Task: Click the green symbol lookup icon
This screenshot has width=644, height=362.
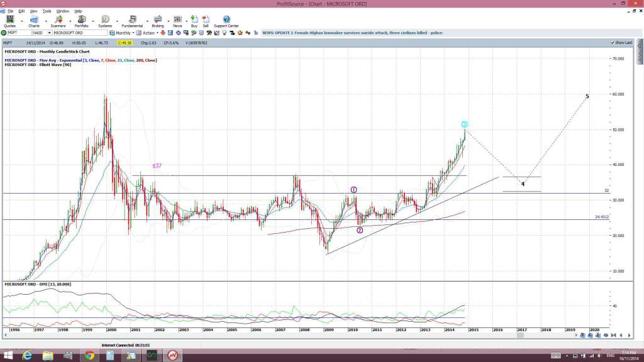Action: [x=4, y=33]
